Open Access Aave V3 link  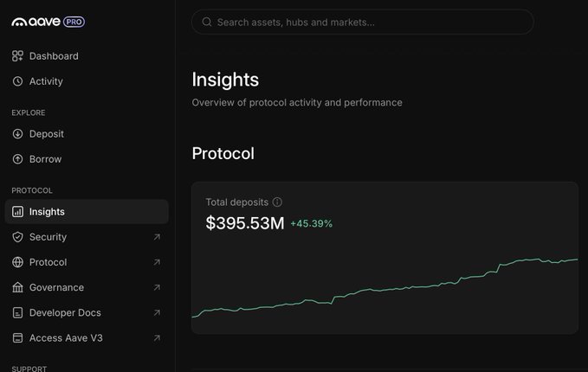(x=87, y=338)
